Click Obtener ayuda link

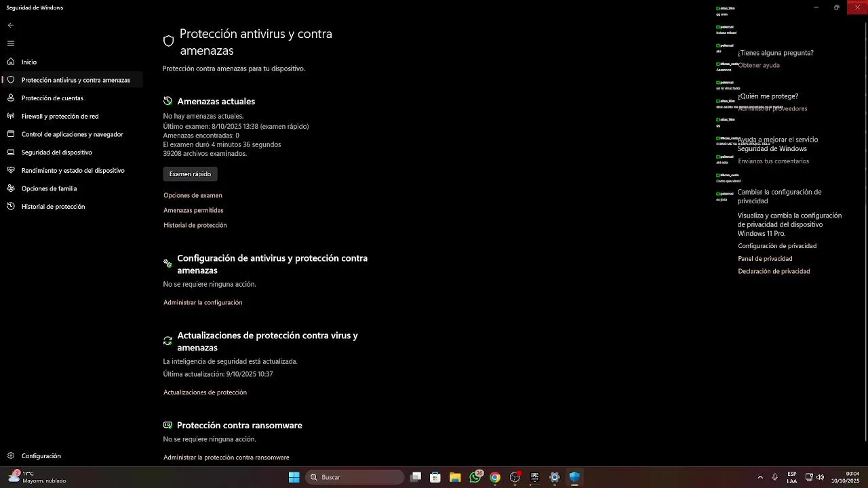[759, 65]
